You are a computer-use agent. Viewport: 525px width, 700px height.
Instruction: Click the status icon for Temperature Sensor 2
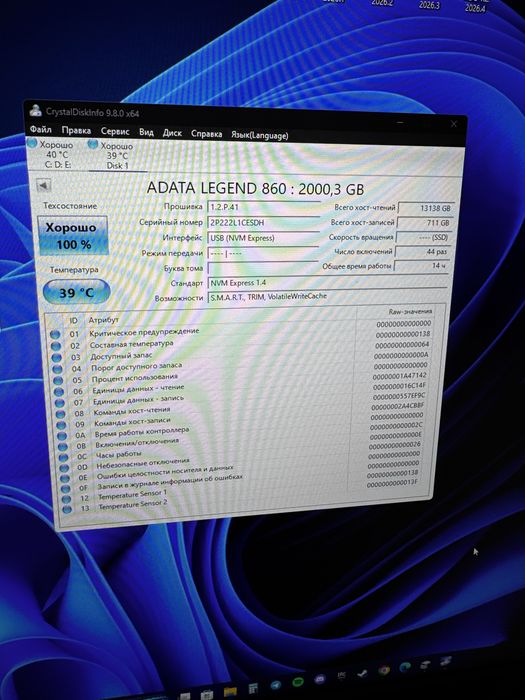pos(67,508)
